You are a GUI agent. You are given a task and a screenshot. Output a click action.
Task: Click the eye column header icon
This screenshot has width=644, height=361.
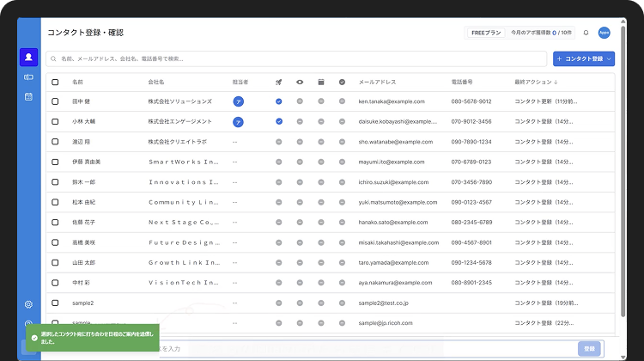coord(300,82)
